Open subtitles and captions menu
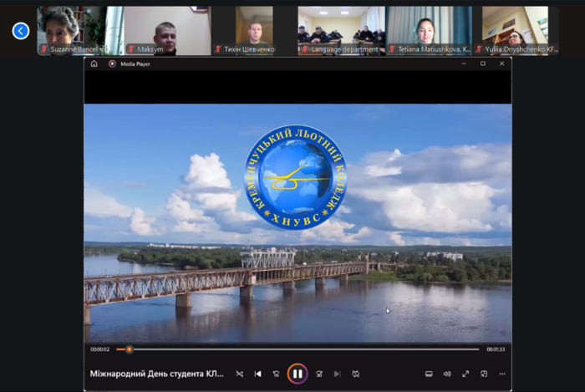Image resolution: width=585 pixels, height=392 pixels. (429, 374)
